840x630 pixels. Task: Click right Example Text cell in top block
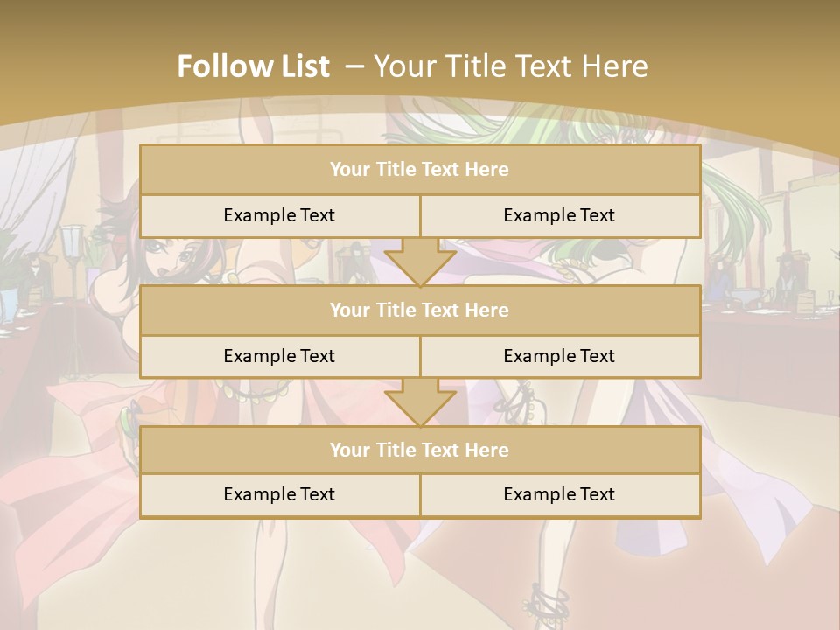(x=559, y=216)
